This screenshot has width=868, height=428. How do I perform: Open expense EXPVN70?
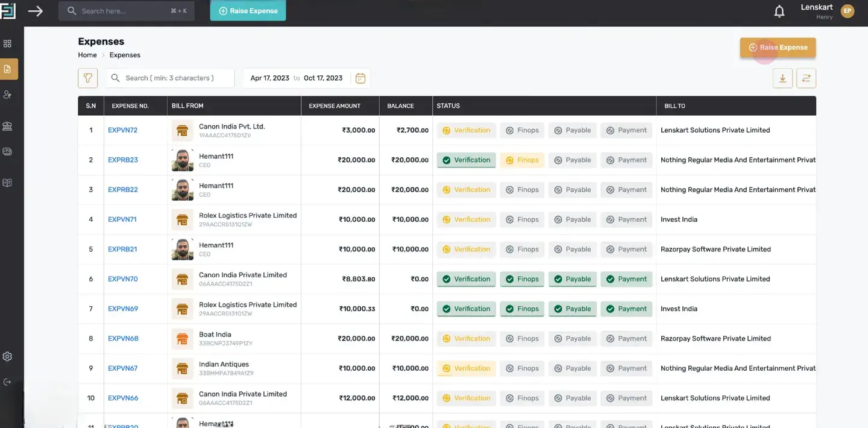click(123, 279)
